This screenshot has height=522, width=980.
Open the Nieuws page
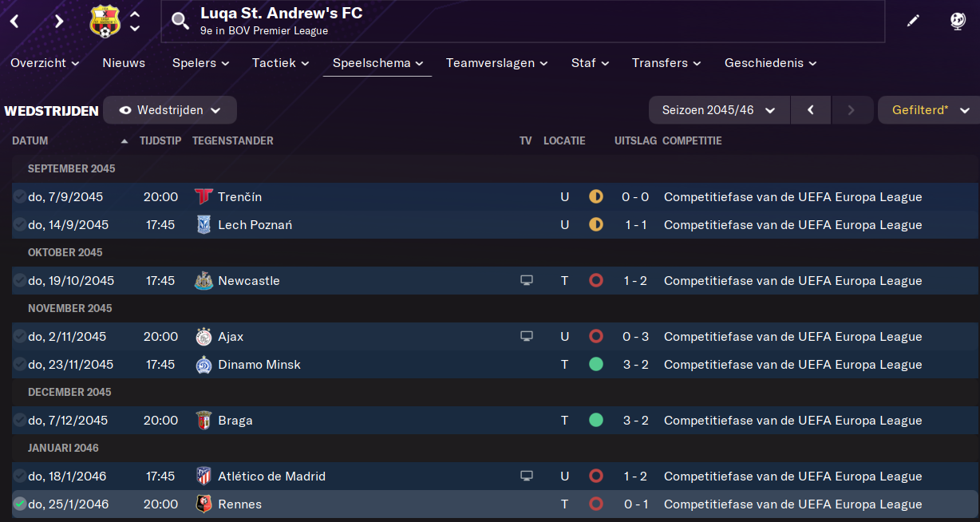[x=124, y=63]
